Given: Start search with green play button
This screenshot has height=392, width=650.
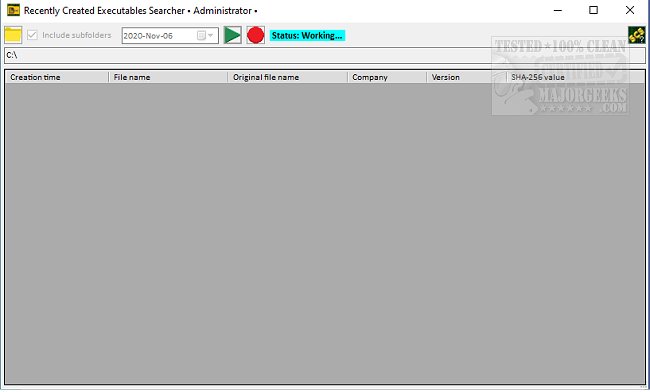Looking at the screenshot, I should (233, 35).
